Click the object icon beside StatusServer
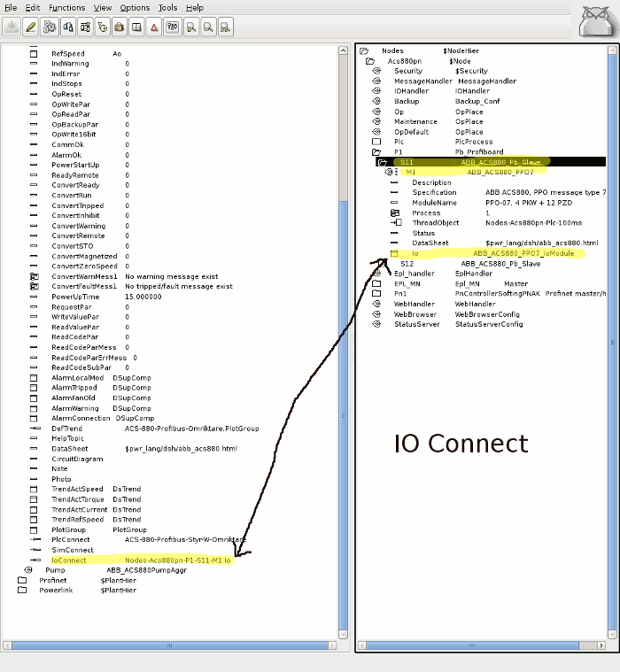Image resolution: width=620 pixels, height=672 pixels. tap(376, 324)
